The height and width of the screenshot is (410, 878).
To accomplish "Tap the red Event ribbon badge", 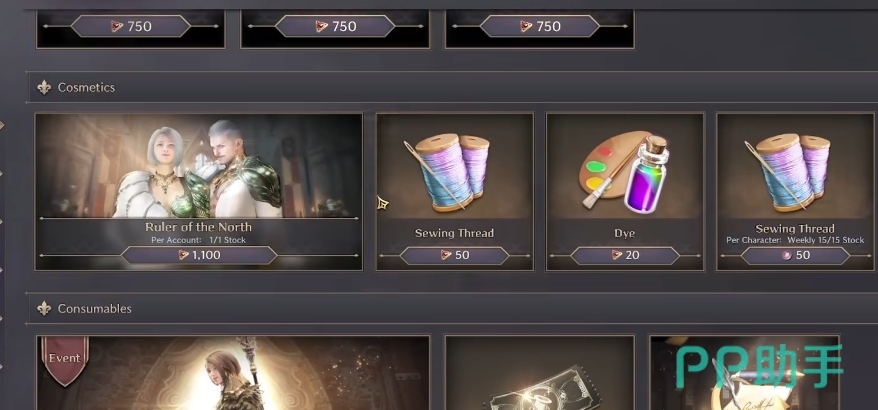I will tap(64, 360).
